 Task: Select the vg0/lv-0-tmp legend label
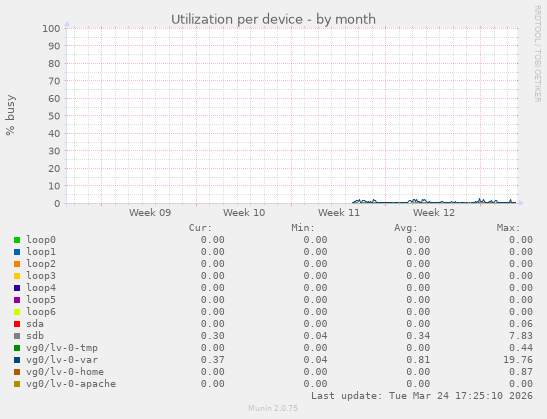[62, 348]
